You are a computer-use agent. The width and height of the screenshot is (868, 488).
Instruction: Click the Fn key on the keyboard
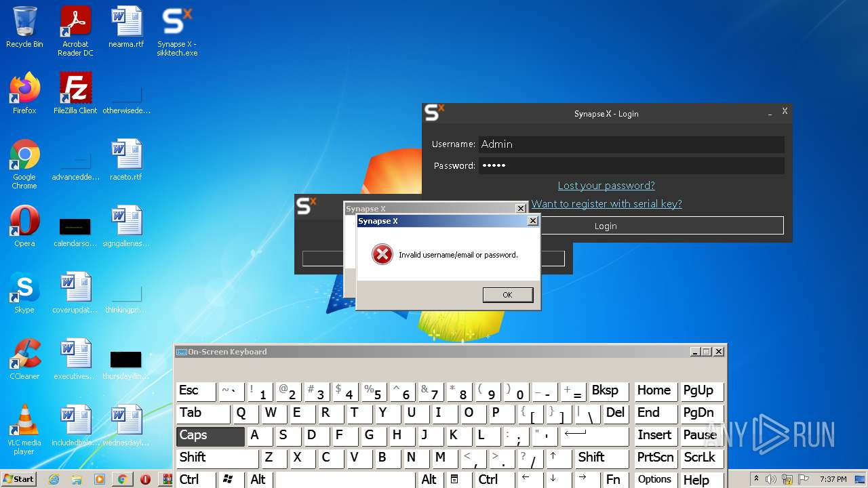616,480
